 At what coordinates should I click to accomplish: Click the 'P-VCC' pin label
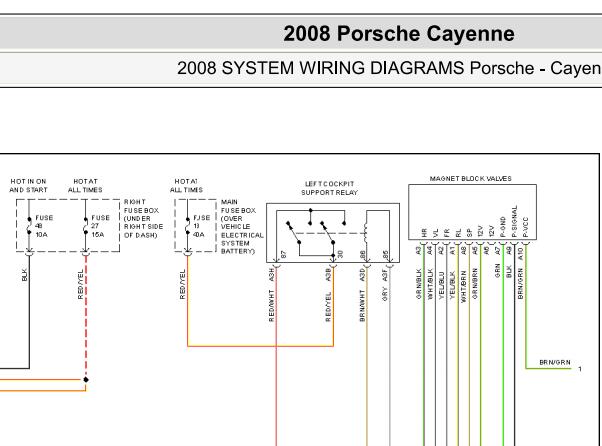(x=526, y=227)
